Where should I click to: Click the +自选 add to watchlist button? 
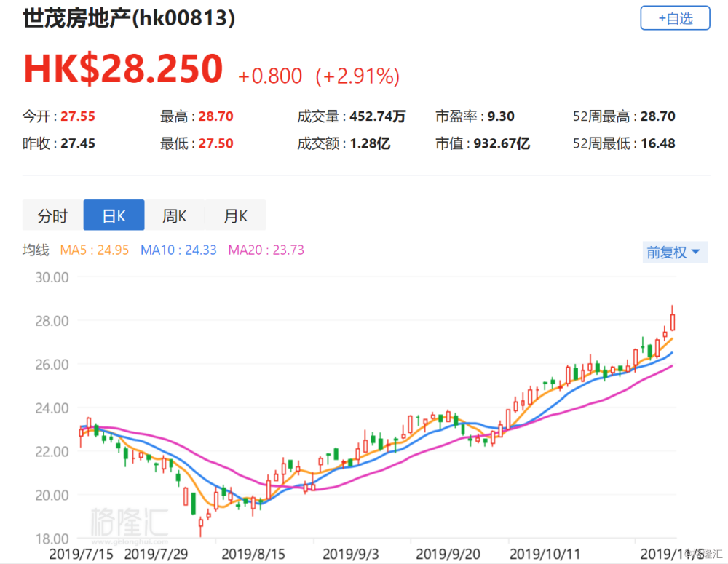(675, 18)
